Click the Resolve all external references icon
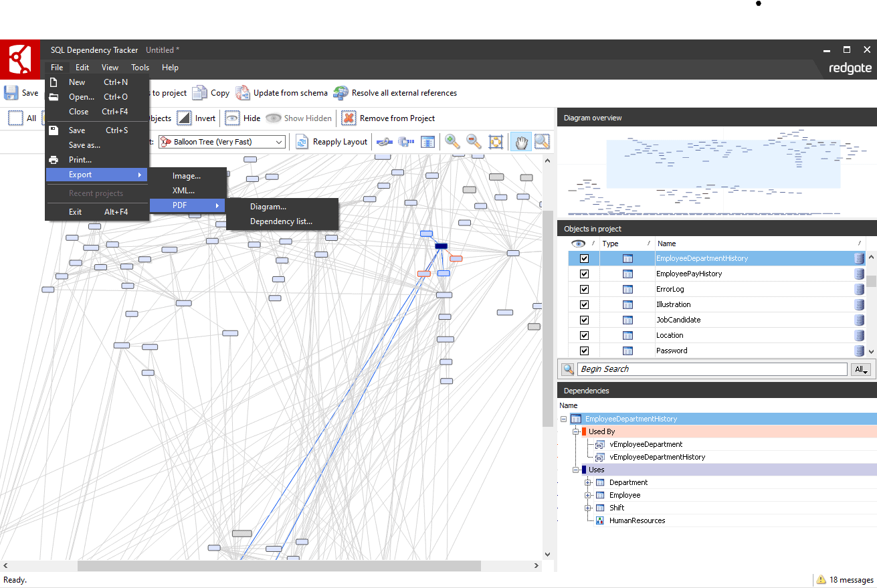This screenshot has height=588, width=877. coord(340,93)
